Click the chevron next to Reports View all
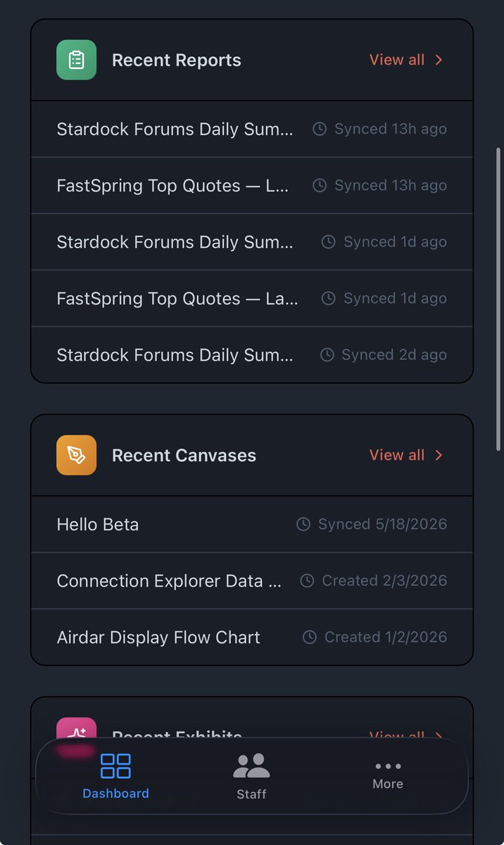504x845 pixels. (439, 60)
